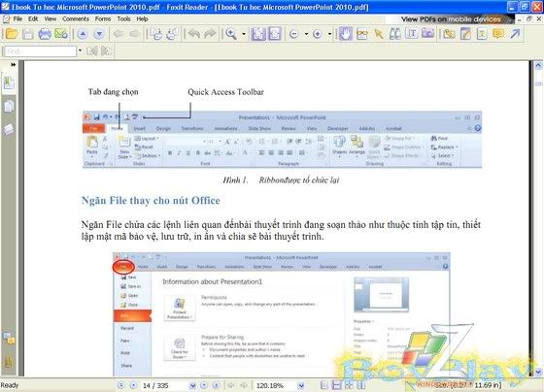Viewport: 544px width, 392px height.
Task: Click next page button in status bar
Action: [204, 385]
